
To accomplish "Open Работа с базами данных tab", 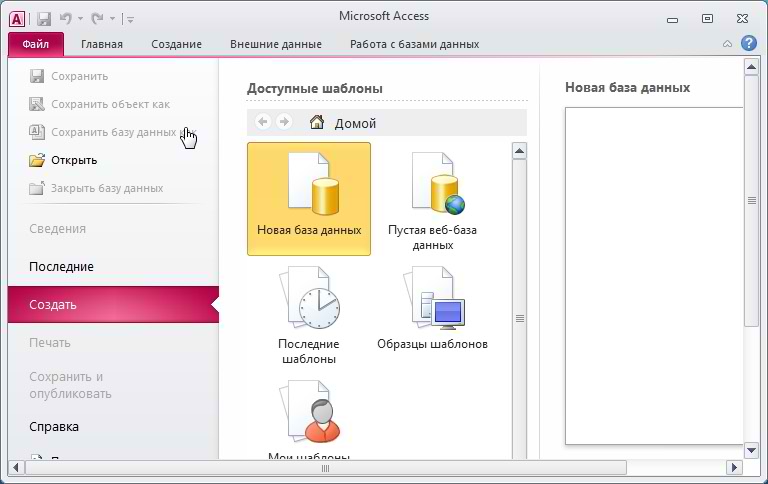I will 414,44.
